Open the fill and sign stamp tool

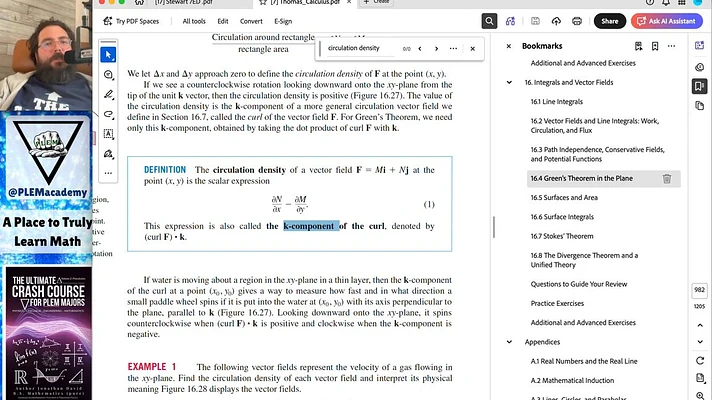pos(108,153)
